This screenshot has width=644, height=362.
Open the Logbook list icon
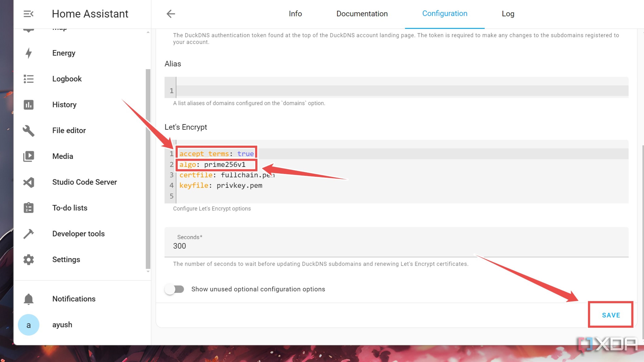pyautogui.click(x=29, y=79)
